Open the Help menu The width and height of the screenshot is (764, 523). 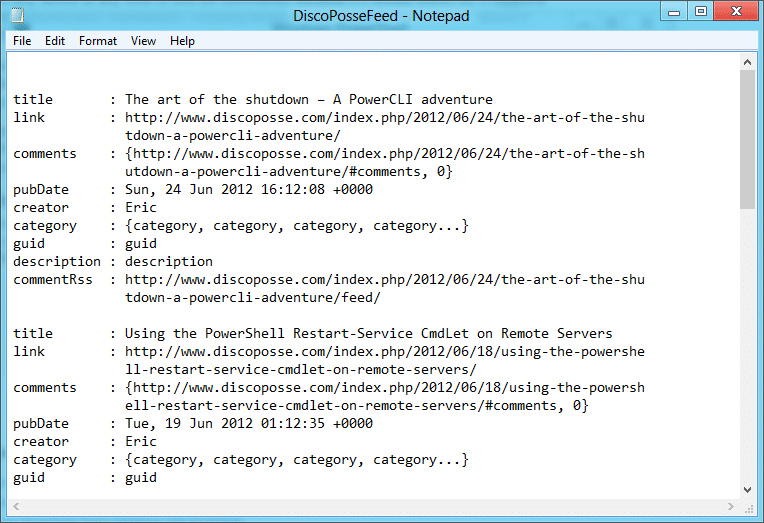pos(182,41)
